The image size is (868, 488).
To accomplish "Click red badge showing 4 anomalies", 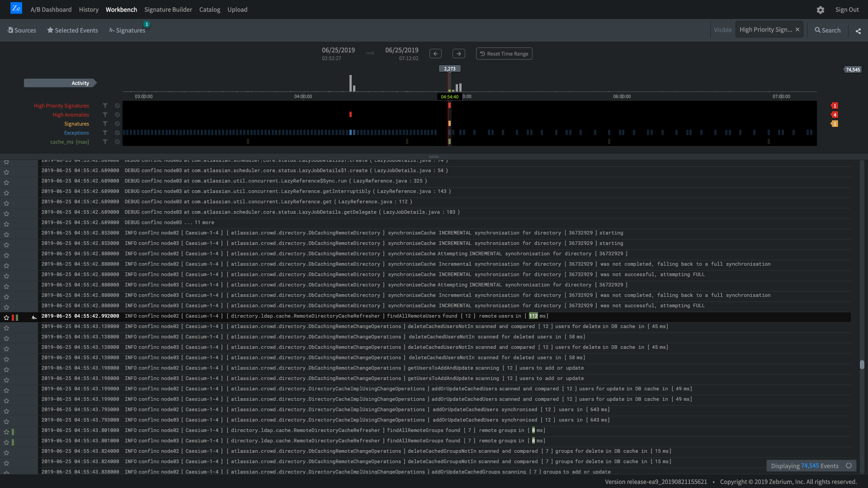I will tap(835, 115).
